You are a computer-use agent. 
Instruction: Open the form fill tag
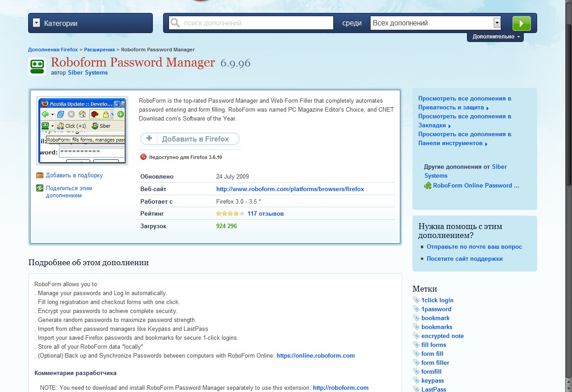(x=432, y=354)
